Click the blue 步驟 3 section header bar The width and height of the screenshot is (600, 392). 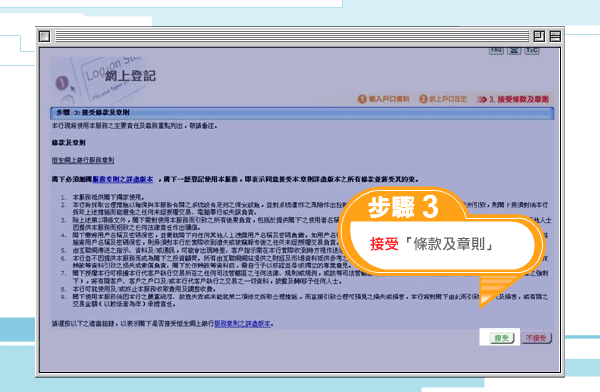302,113
